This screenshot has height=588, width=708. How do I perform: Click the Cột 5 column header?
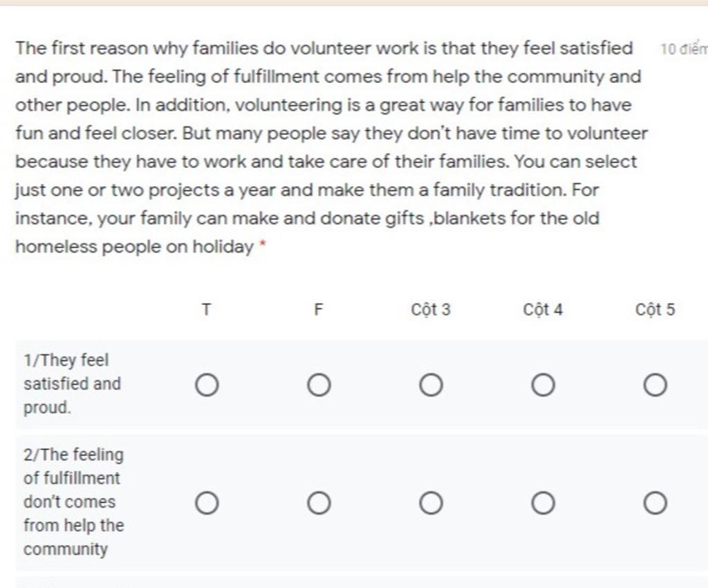(x=655, y=310)
